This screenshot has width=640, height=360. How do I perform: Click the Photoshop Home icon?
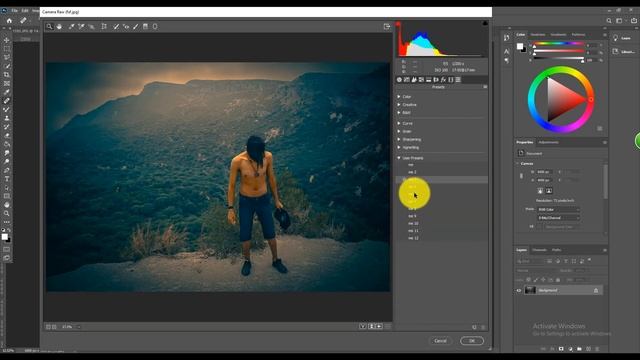[9, 20]
